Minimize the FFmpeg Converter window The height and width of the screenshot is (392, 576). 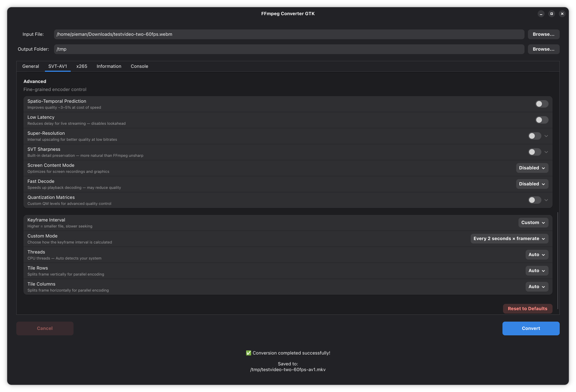coord(541,14)
